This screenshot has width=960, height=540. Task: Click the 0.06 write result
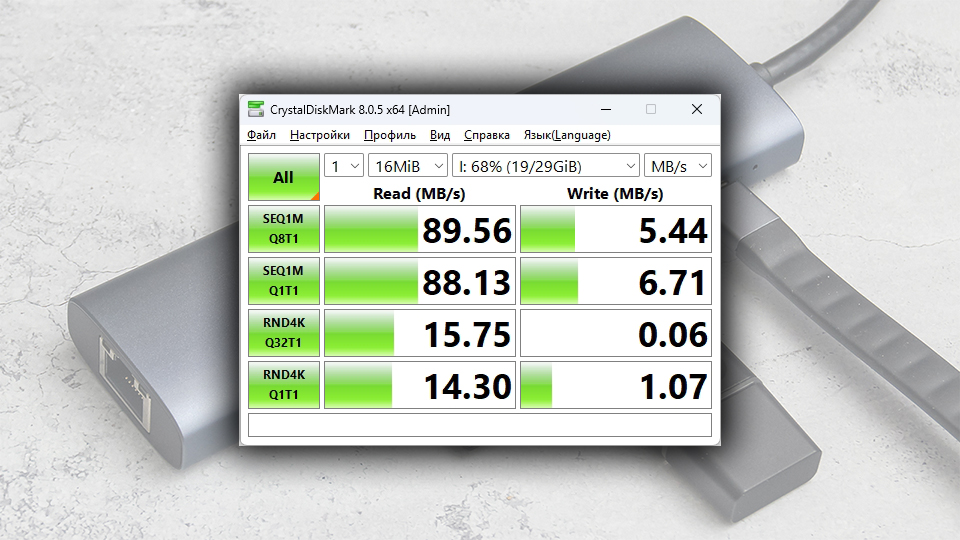point(616,333)
